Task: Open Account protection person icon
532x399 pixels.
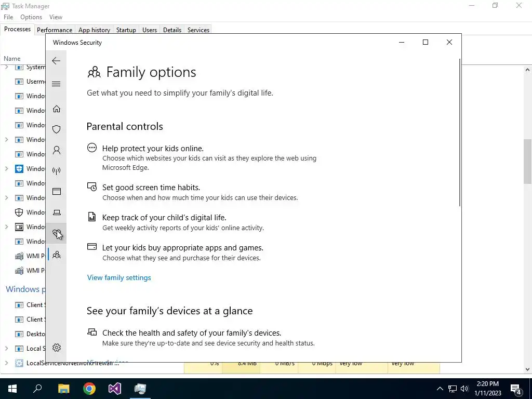Action: coord(56,150)
